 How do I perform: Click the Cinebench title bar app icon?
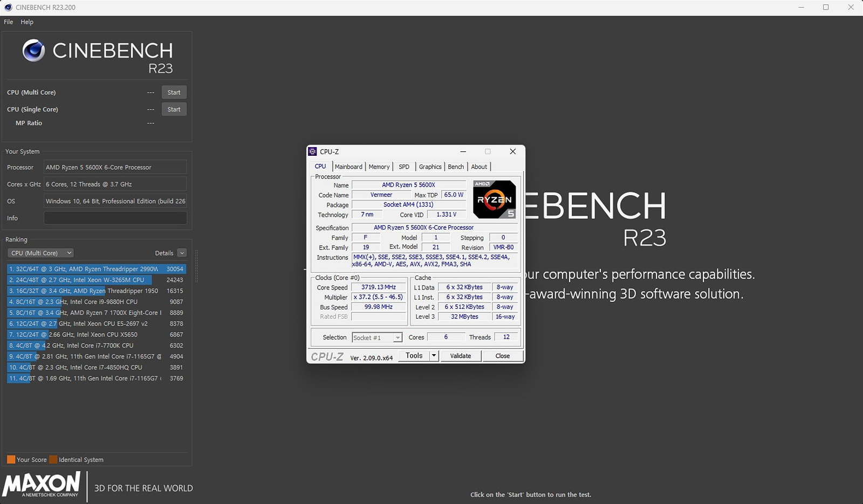pyautogui.click(x=8, y=8)
